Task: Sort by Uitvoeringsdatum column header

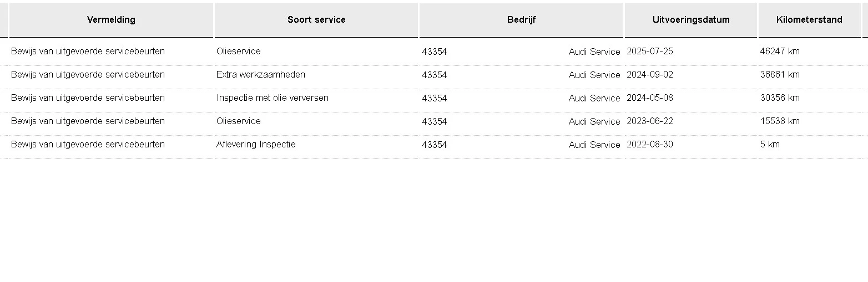Action: (x=691, y=20)
